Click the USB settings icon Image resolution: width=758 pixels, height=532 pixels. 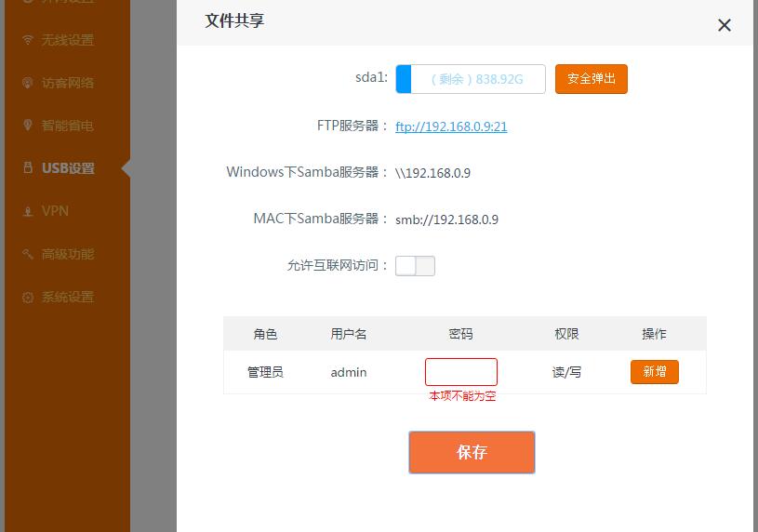28,167
